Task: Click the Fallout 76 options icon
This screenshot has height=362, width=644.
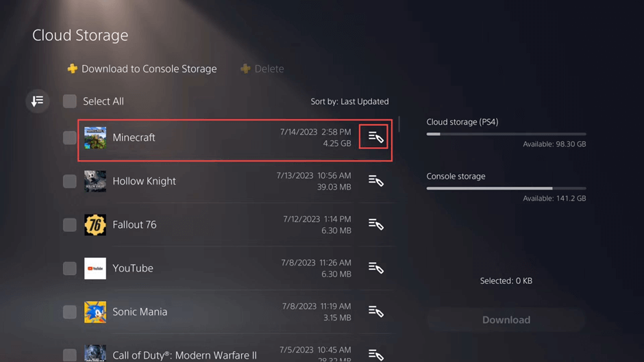Action: pyautogui.click(x=375, y=224)
